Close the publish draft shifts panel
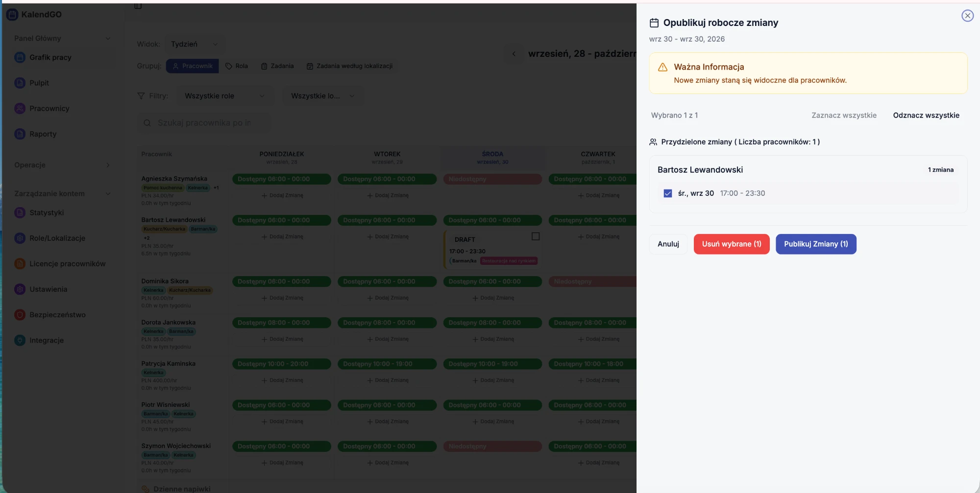The width and height of the screenshot is (980, 493). point(967,16)
